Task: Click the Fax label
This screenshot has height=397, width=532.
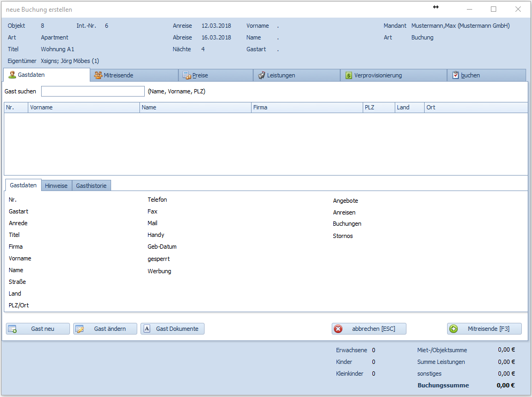Action: click(x=152, y=211)
